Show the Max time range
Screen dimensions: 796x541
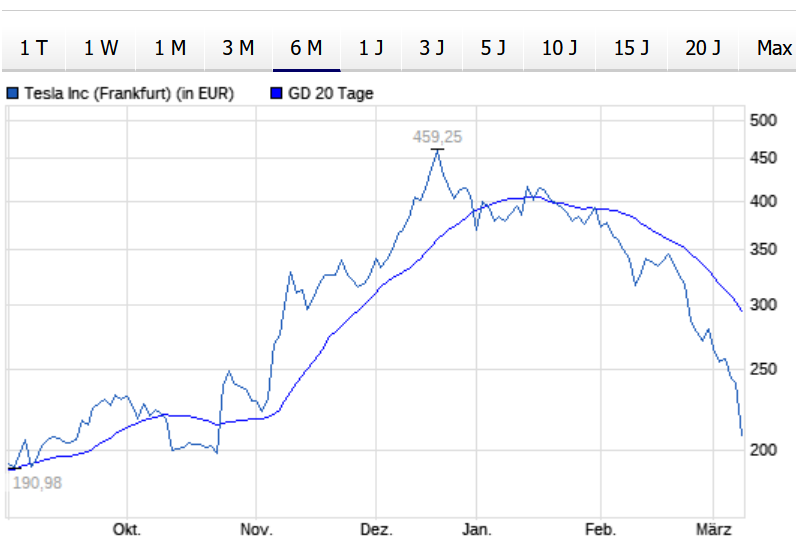[x=768, y=49]
